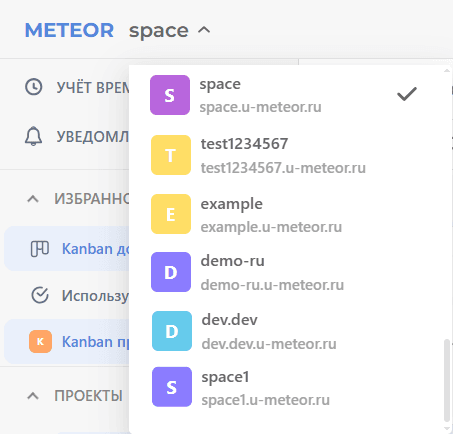
Task: Click the yellow T avatar for test1234567
Action: click(171, 155)
